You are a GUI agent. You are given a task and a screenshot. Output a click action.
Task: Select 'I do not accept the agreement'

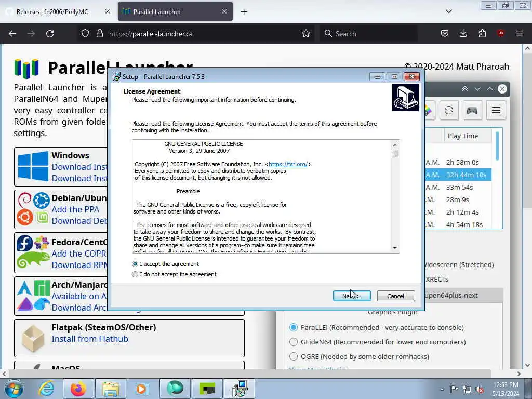(135, 274)
